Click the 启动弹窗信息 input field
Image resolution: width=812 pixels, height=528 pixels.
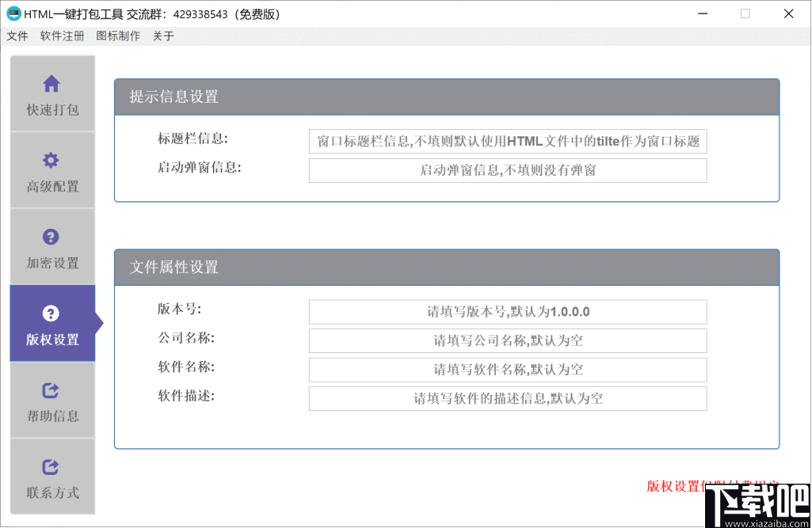click(508, 170)
